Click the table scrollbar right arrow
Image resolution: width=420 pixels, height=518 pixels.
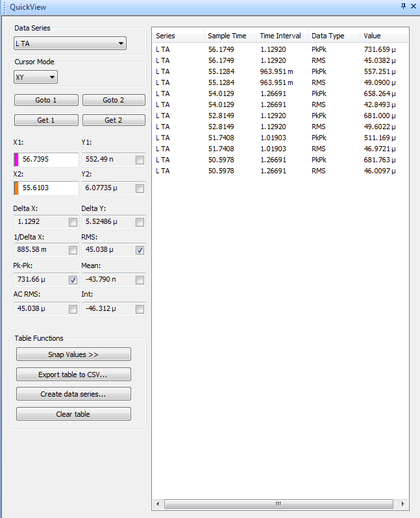click(x=402, y=504)
